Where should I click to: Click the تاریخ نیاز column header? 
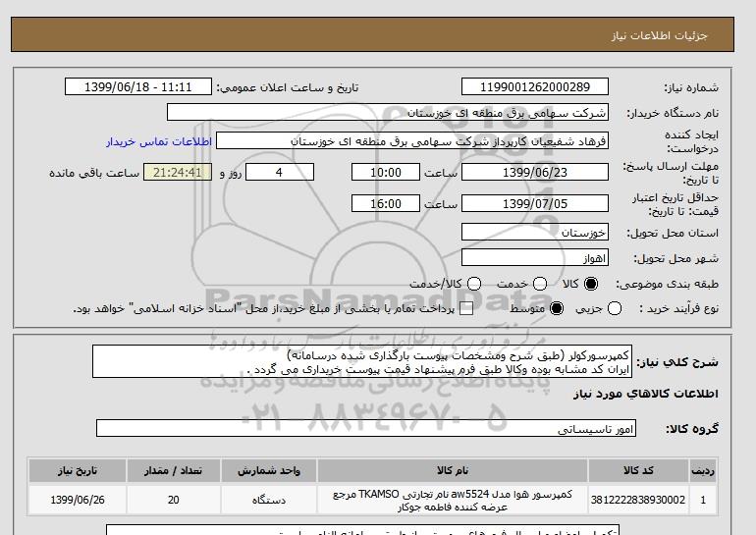[x=78, y=470]
